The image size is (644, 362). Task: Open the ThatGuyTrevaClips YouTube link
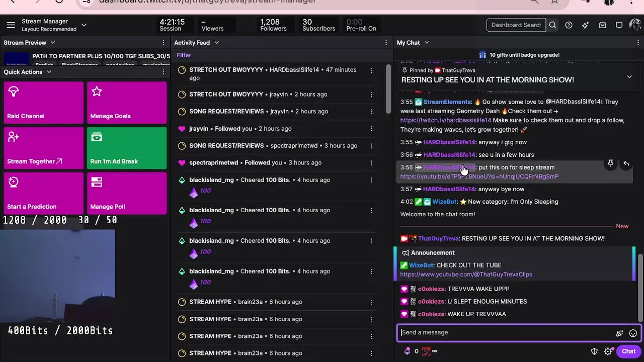coord(466,275)
